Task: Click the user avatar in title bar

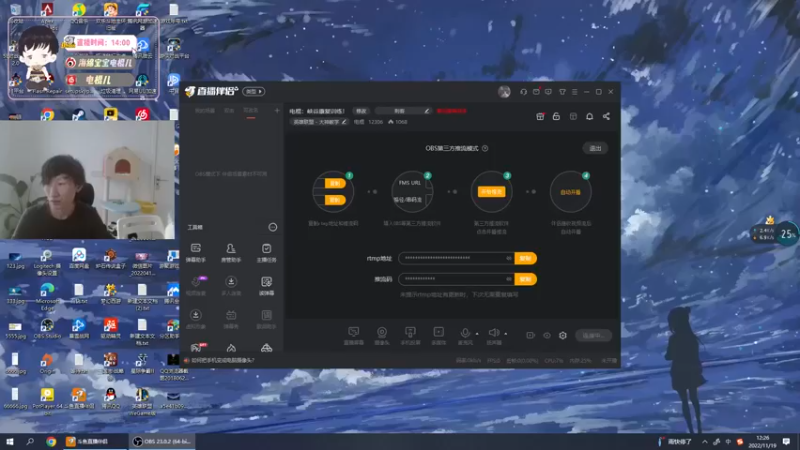Action: tap(504, 92)
